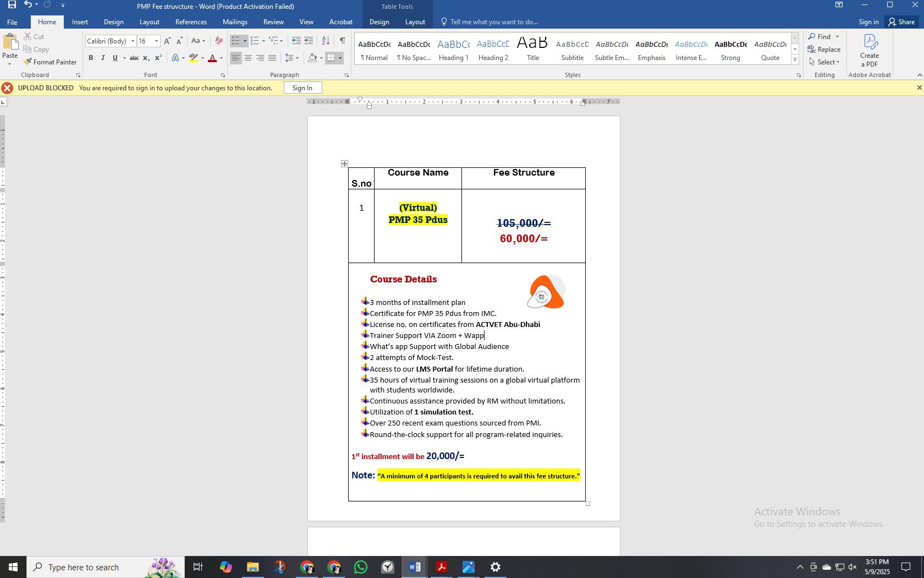The height and width of the screenshot is (578, 924).
Task: Click Clear All Formatting eraser icon
Action: 219,41
